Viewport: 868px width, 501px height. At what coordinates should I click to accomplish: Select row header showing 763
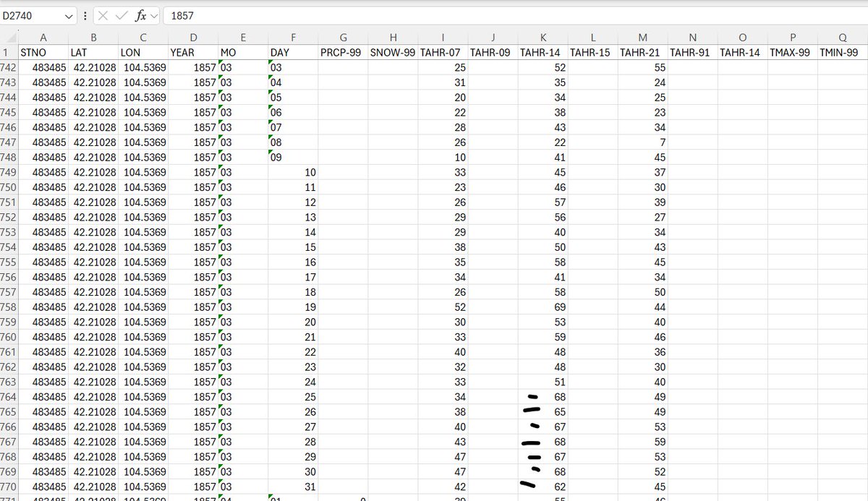[9, 382]
